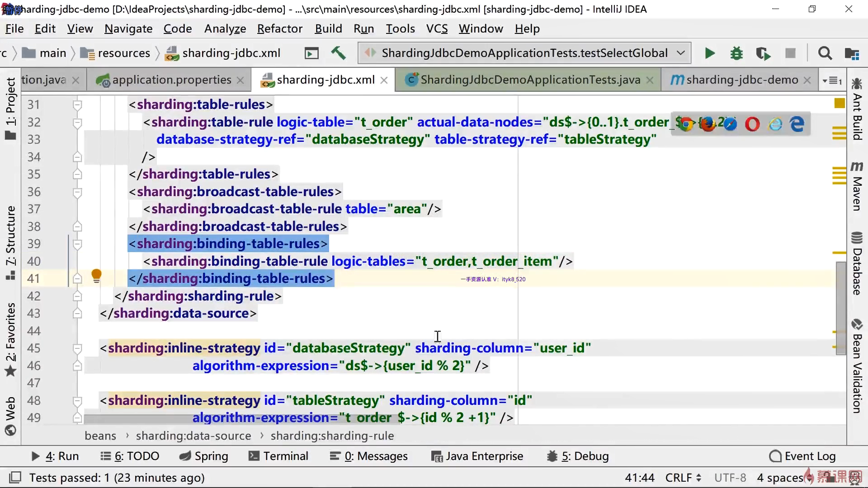Screen dimensions: 868x488
Task: Open the Refactor menu
Action: [x=279, y=29]
